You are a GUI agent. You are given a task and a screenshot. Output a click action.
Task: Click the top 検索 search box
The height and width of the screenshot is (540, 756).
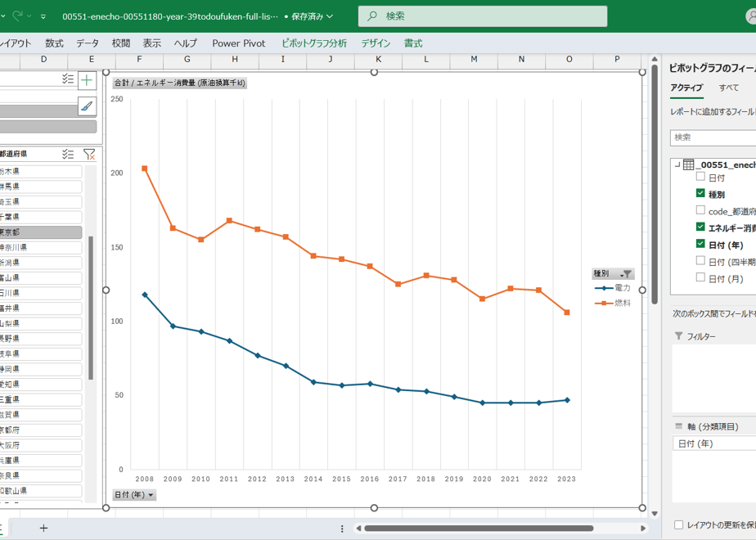483,16
